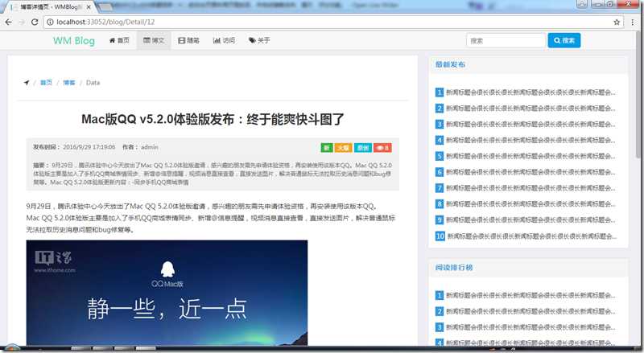Screen dimensions: 644x353
Task: Click the red eye view-count badge
Action: point(382,148)
